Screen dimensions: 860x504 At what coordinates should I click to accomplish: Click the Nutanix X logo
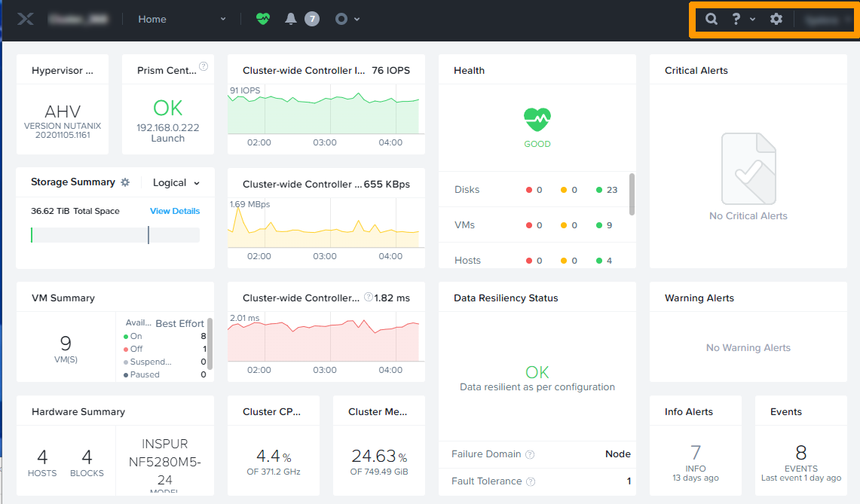pos(25,19)
